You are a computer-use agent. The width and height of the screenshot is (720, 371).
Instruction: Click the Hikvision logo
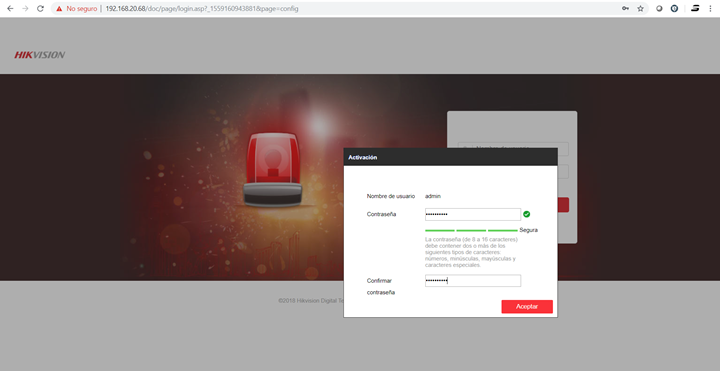[x=39, y=55]
